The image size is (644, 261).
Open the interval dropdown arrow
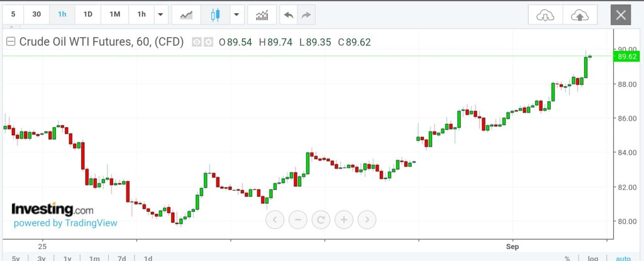(160, 15)
